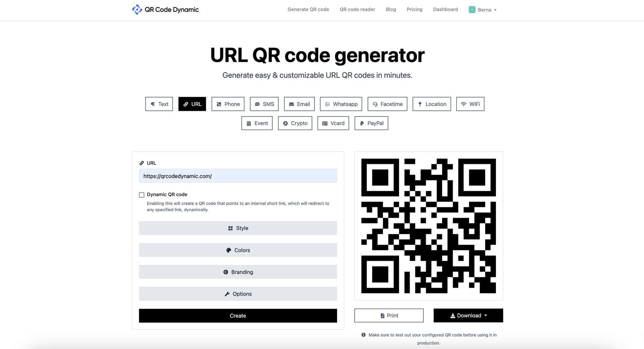The image size is (644, 349).
Task: Expand the Style section
Action: tap(238, 228)
